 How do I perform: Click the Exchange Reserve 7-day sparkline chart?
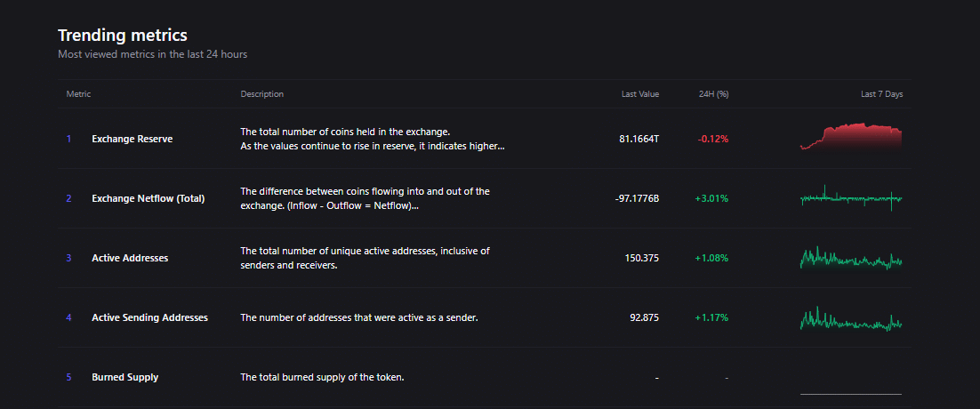[851, 138]
